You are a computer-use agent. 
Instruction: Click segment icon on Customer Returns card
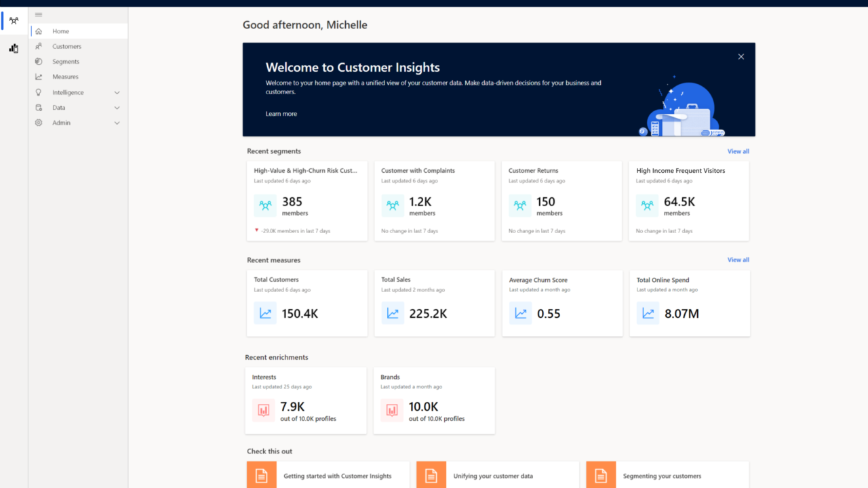(520, 205)
